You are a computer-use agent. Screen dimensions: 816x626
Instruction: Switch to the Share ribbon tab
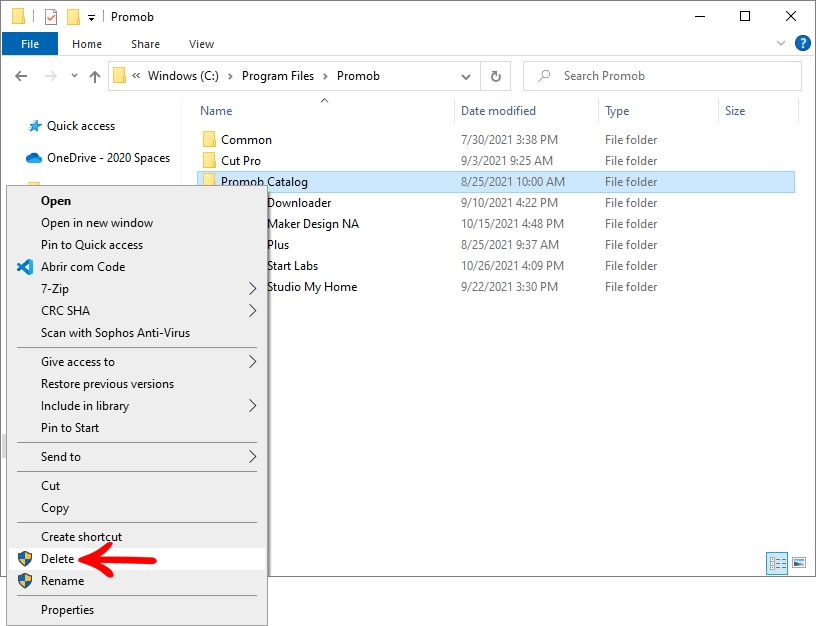point(145,44)
